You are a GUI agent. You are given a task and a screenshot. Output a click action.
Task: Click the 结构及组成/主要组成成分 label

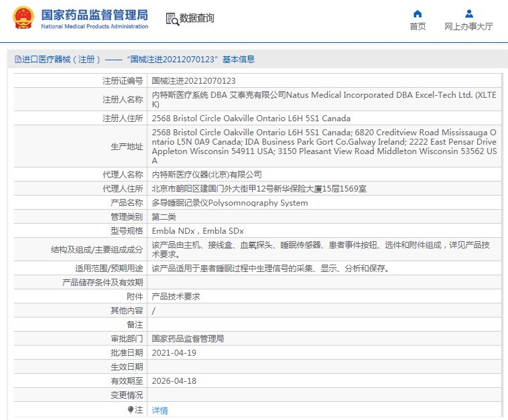pos(97,250)
